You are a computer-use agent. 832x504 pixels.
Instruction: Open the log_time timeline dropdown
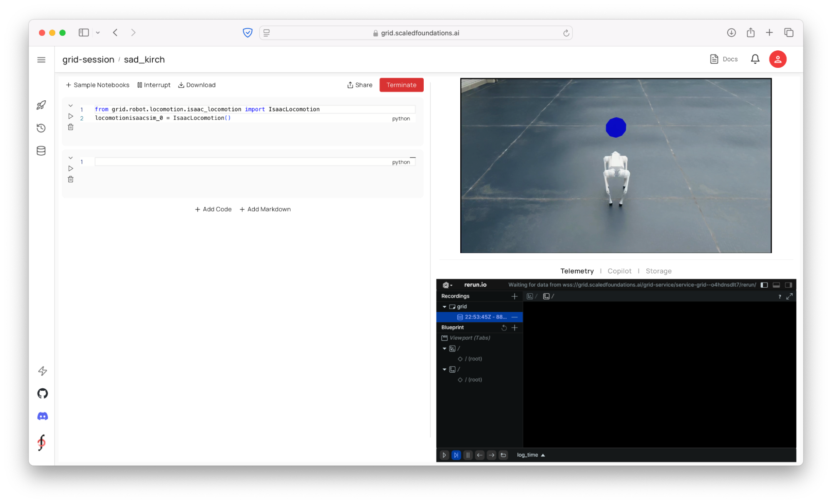tap(531, 455)
